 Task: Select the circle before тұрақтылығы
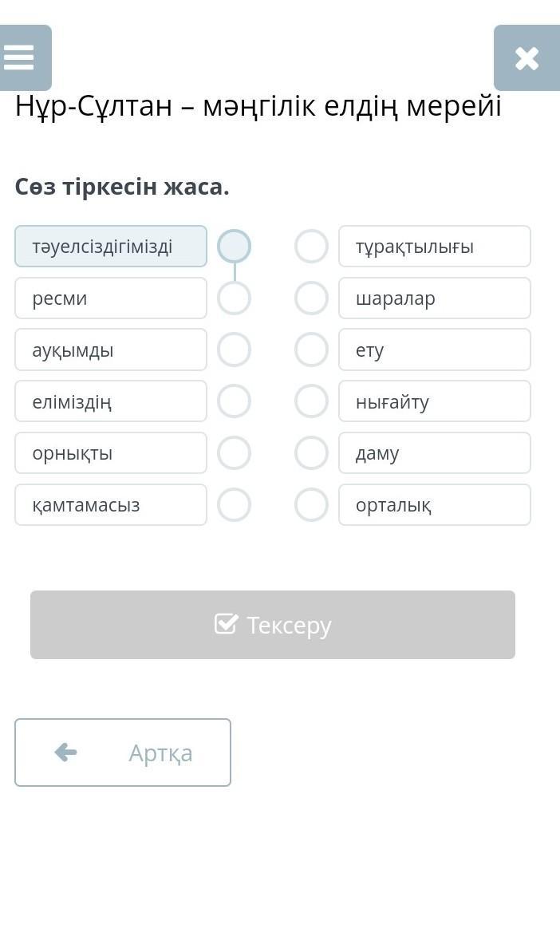pyautogui.click(x=311, y=246)
